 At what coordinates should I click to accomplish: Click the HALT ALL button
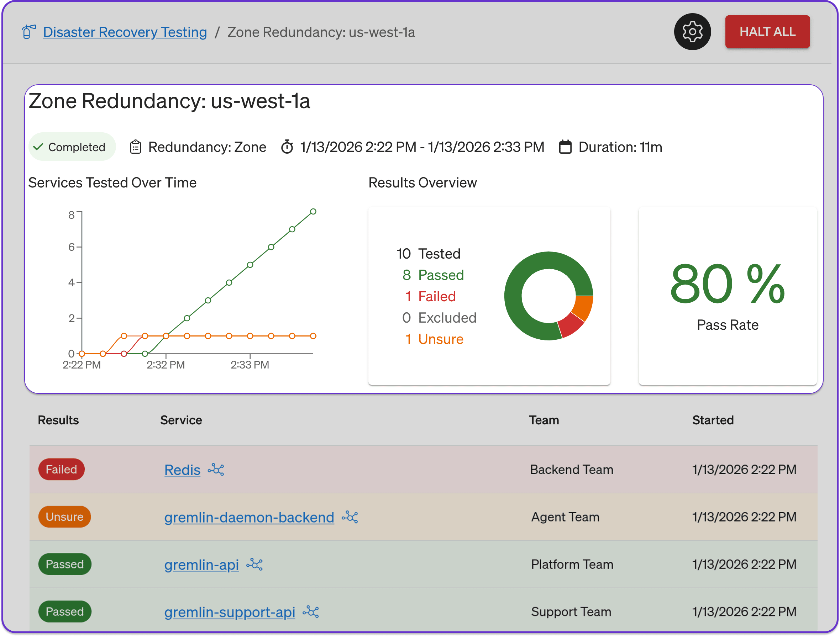[767, 32]
